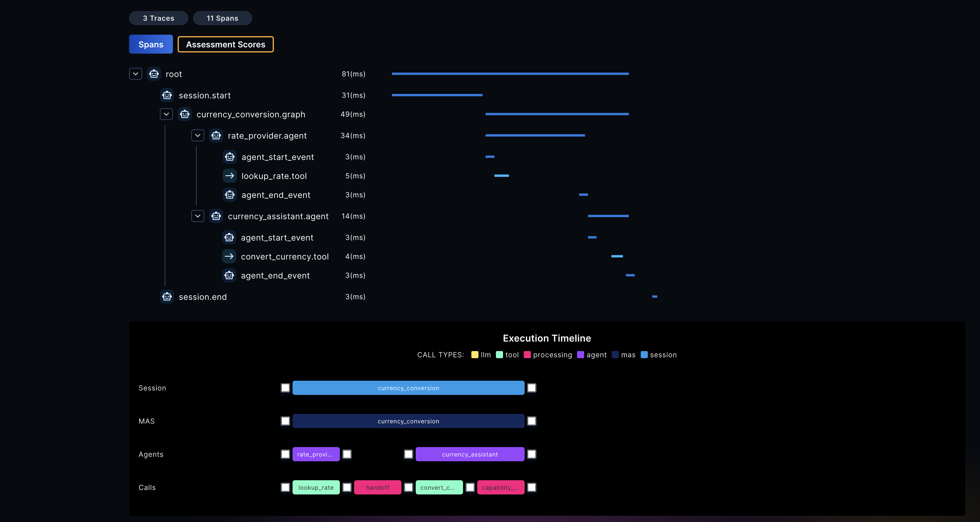This screenshot has width=980, height=522.
Task: Collapse the currency_assistant.agent node
Action: click(x=198, y=216)
